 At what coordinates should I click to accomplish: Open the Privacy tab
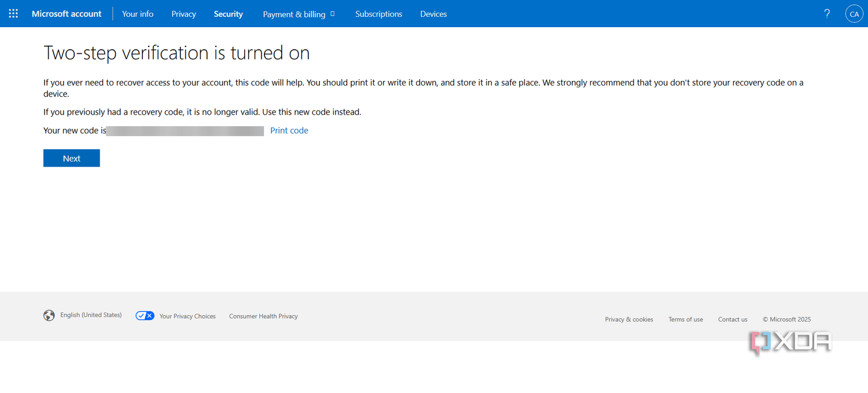(183, 14)
